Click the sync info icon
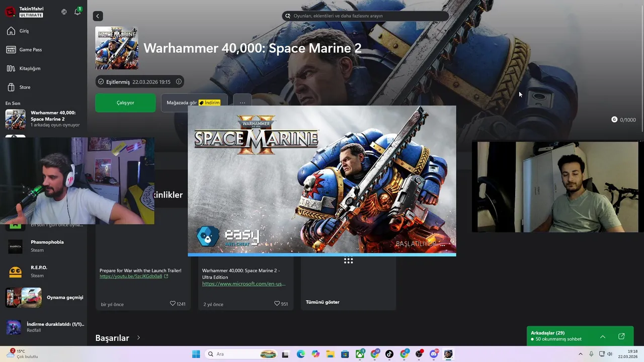The width and height of the screenshot is (644, 362). tap(179, 81)
